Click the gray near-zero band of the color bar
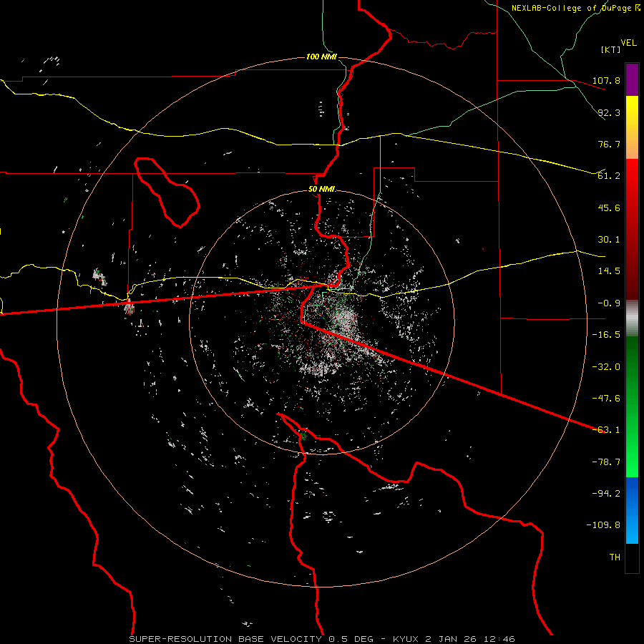The image size is (644, 644). coord(632,318)
